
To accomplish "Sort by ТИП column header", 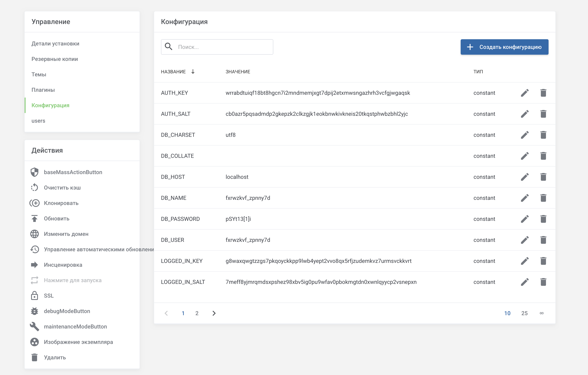I will 478,72.
